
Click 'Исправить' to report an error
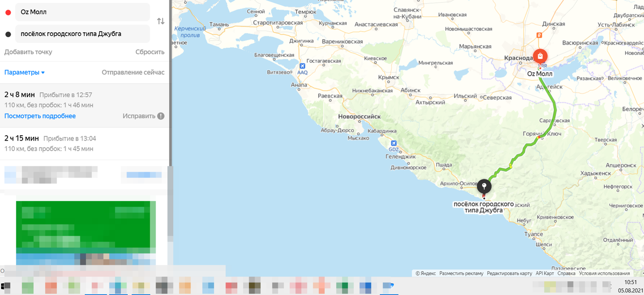pos(139,116)
